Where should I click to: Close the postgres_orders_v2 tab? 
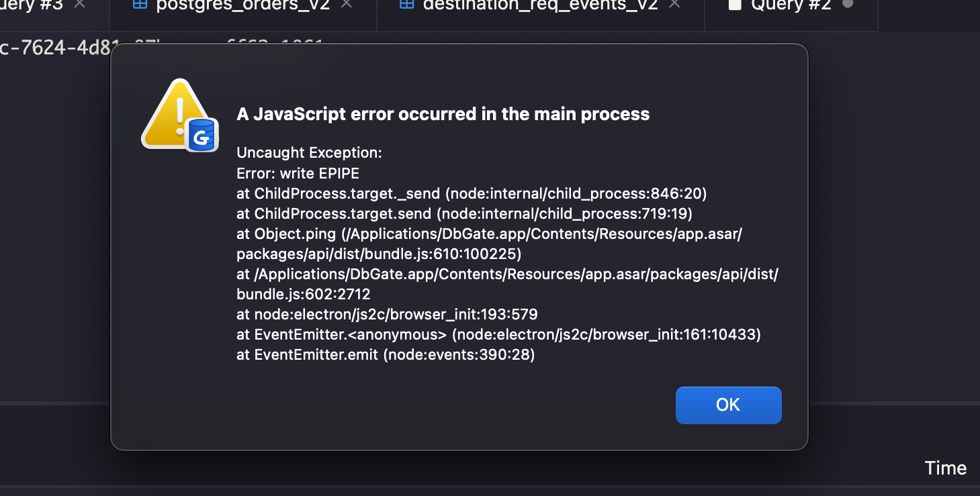coord(345,4)
